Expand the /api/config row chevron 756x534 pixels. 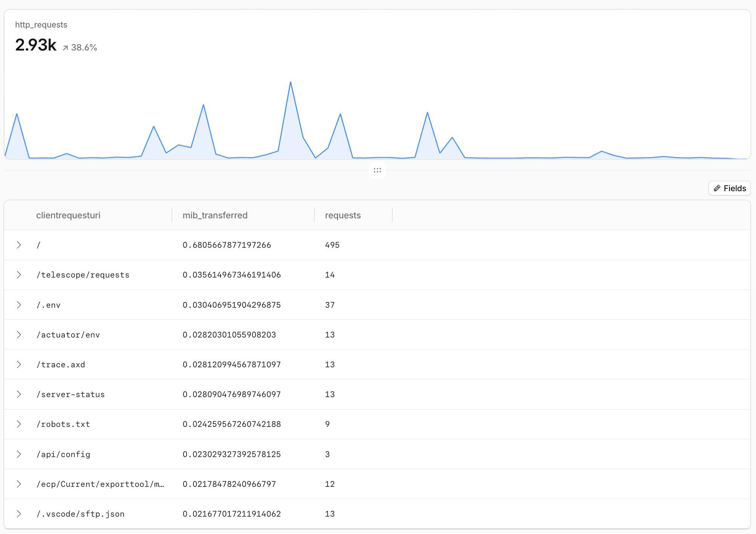pos(19,454)
